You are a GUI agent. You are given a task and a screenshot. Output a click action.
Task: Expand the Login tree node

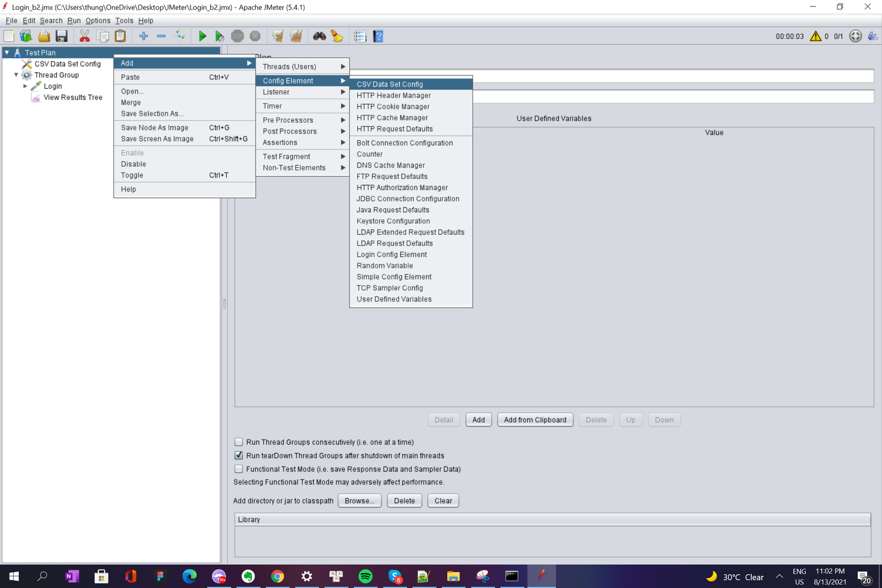25,86
